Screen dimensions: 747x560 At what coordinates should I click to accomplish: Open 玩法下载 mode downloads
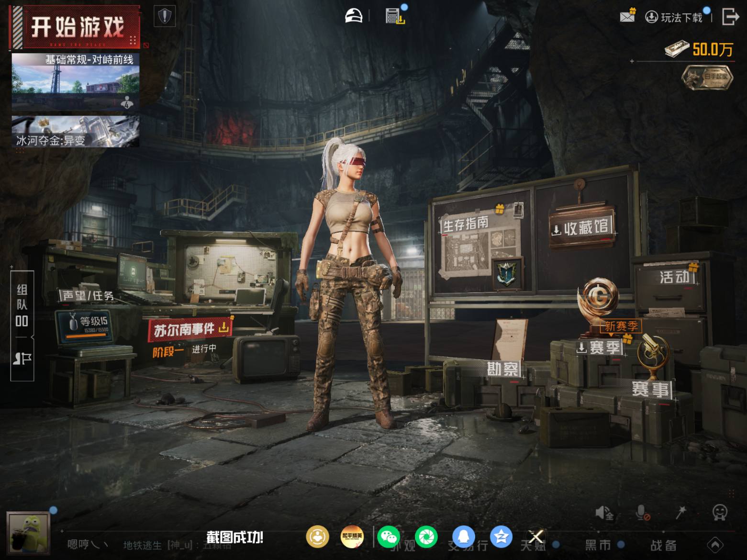[x=675, y=17]
